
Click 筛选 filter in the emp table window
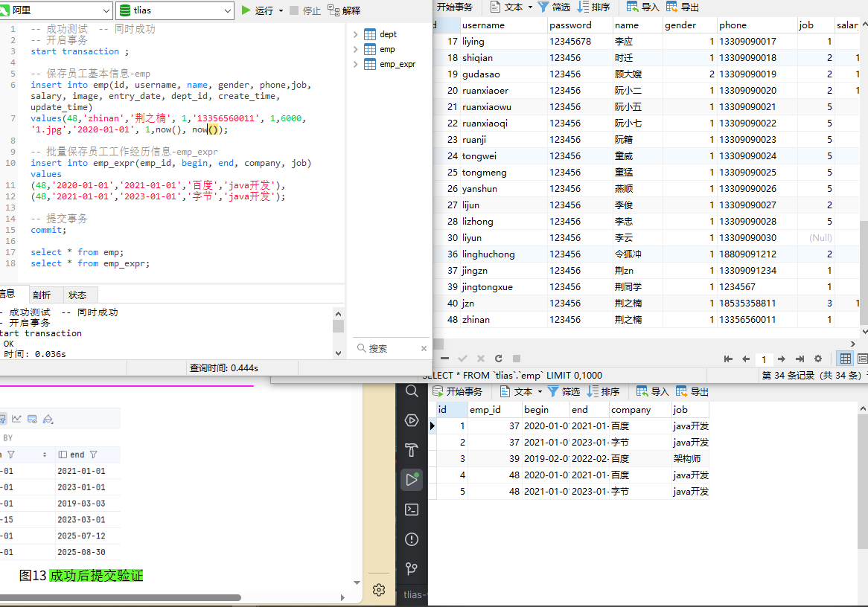click(x=554, y=7)
